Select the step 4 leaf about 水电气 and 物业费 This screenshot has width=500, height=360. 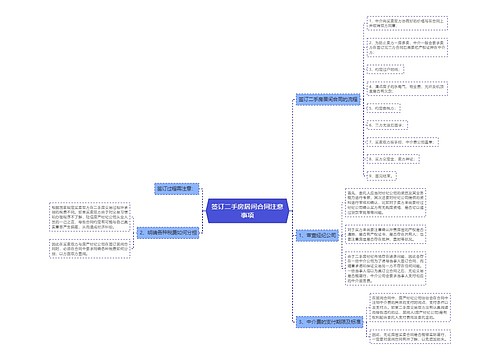407,89
